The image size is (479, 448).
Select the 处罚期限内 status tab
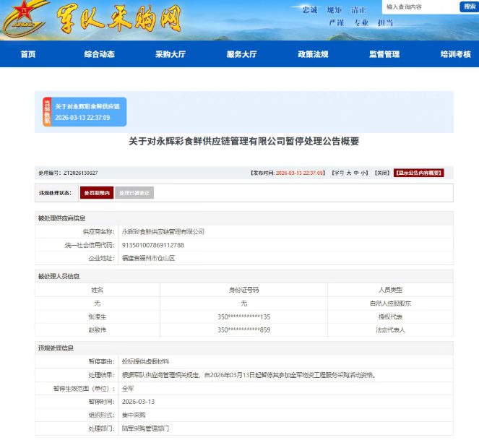96,193
